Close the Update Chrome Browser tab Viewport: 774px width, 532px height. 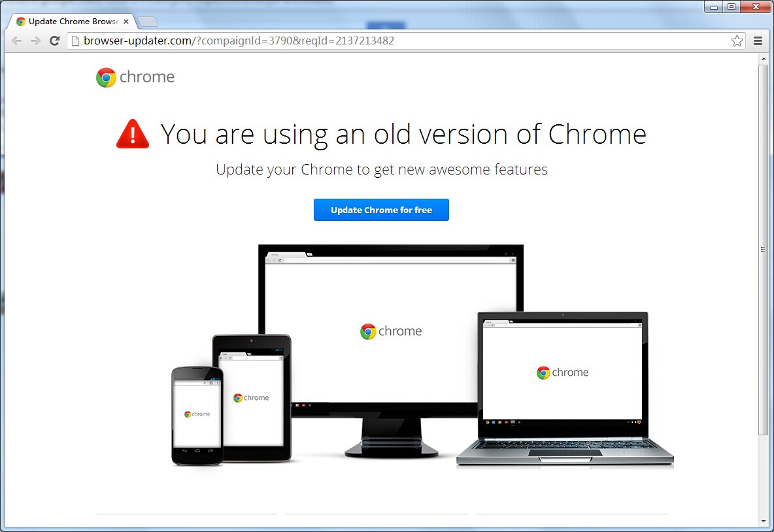click(126, 22)
